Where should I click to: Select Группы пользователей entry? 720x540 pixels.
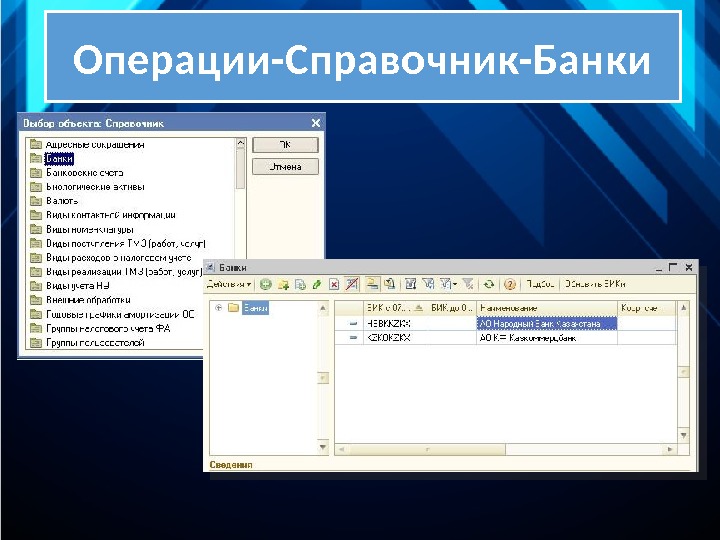(x=95, y=343)
